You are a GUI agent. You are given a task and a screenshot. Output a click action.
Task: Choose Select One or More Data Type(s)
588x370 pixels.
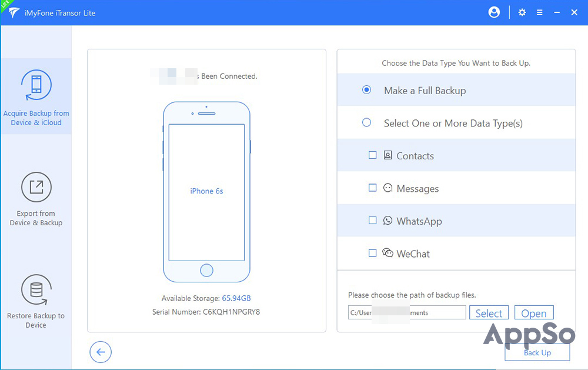[367, 123]
